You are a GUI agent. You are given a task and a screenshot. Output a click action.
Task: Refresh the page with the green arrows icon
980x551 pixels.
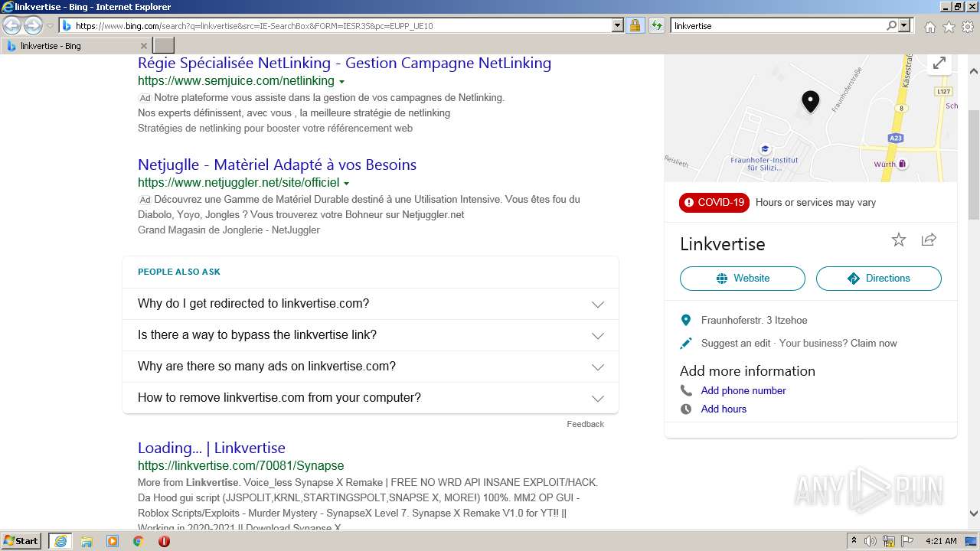[x=656, y=25]
